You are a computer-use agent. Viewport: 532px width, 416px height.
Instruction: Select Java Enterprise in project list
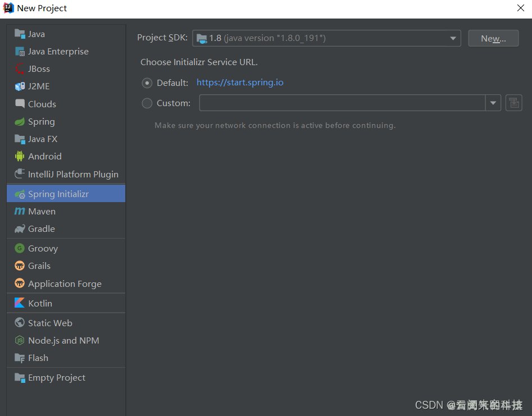58,52
